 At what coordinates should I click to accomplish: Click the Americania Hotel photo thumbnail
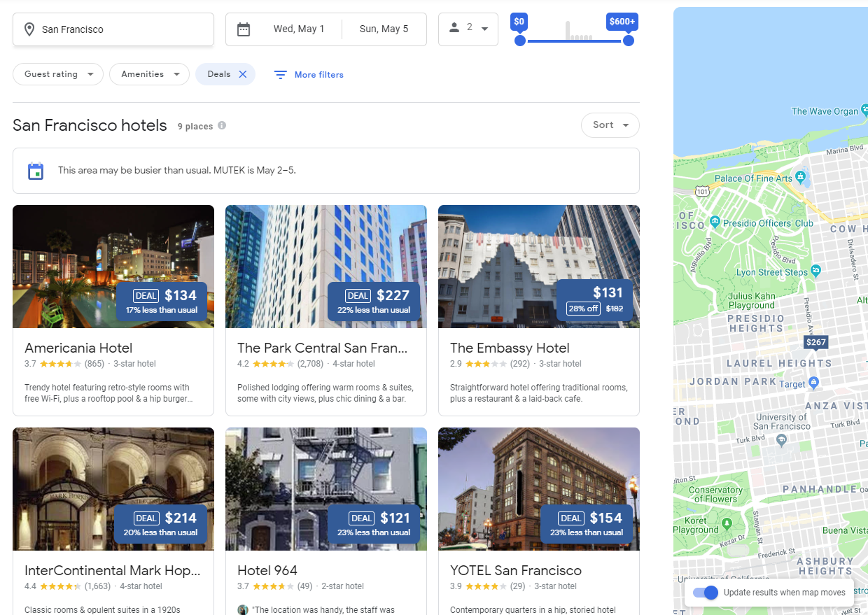tap(113, 267)
